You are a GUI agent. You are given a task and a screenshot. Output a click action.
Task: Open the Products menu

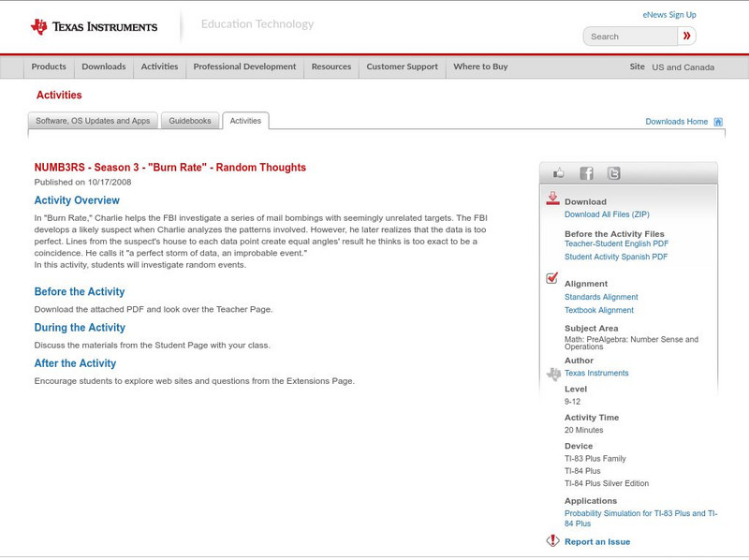(x=49, y=66)
